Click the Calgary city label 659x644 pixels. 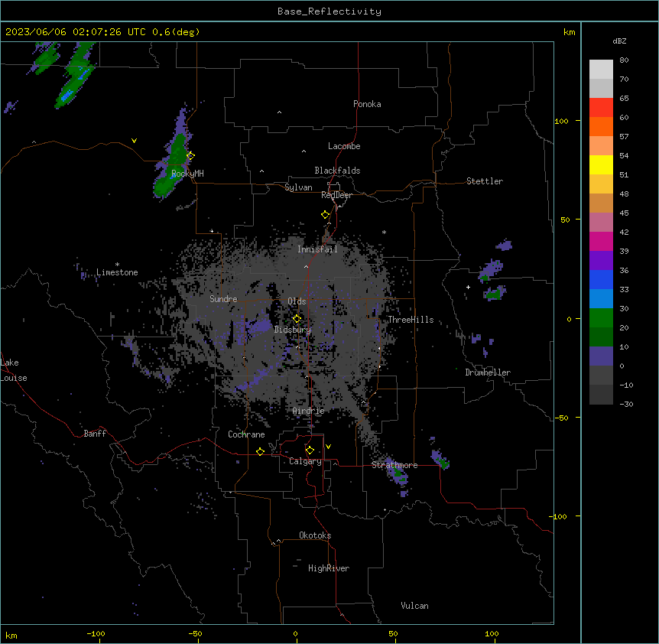305,461
